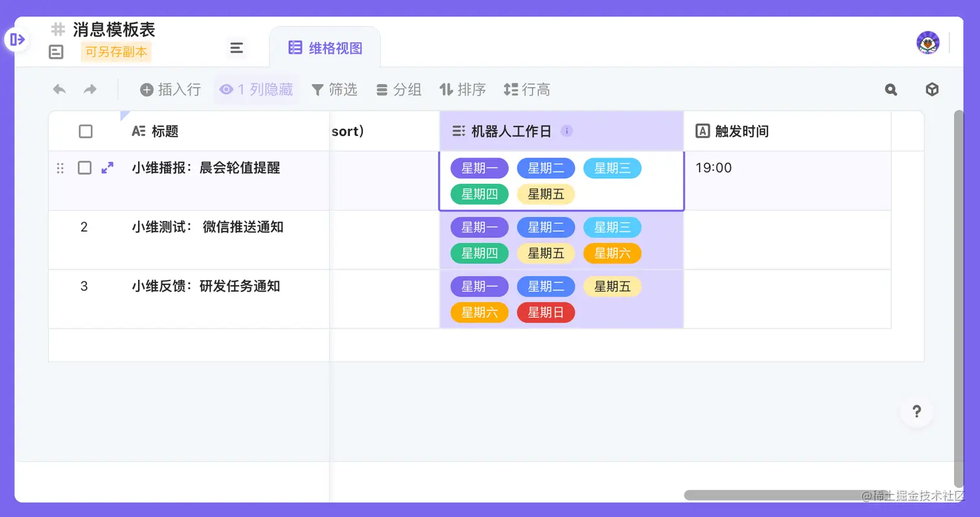Open the description icon below the title
Screen dimensions: 980x517
(x=56, y=52)
